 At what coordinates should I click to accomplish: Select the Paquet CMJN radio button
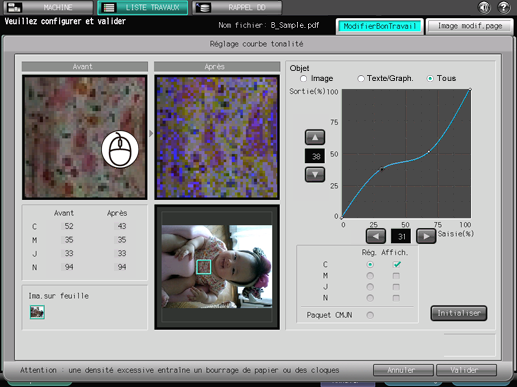click(x=370, y=315)
